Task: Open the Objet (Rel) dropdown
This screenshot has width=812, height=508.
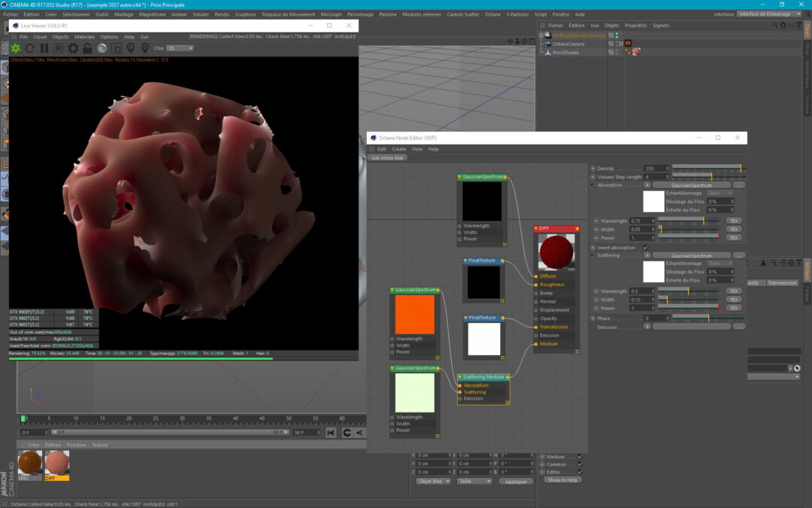Action: click(x=434, y=481)
